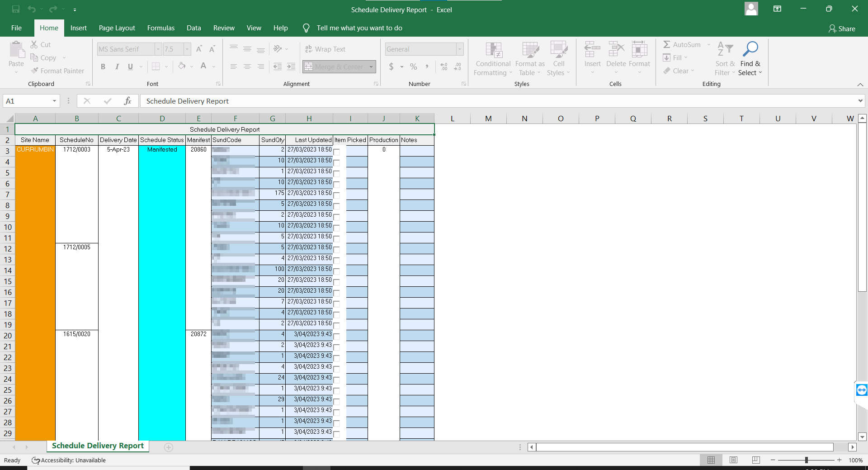868x470 pixels.
Task: Tick the Item Picked checkbox in row 24
Action: [336, 380]
